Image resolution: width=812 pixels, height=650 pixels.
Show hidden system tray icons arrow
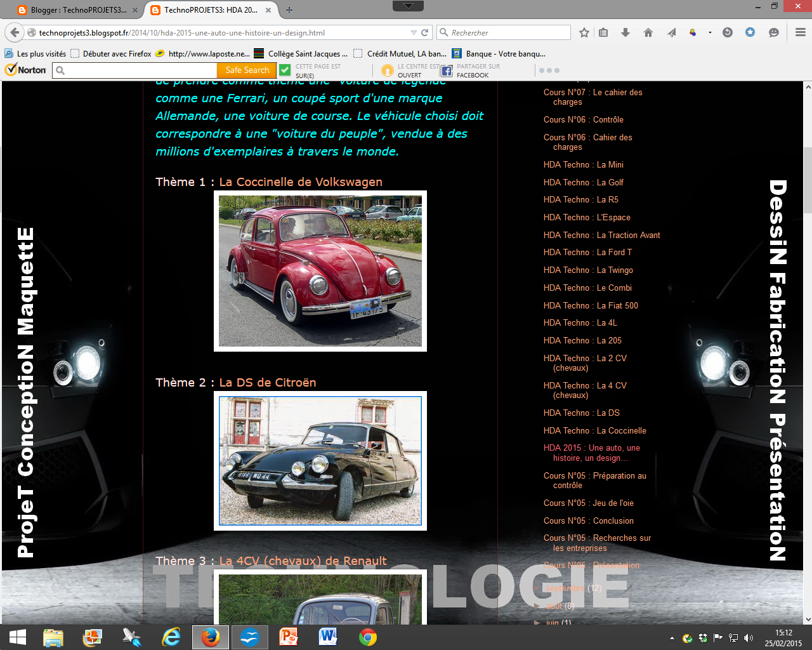672,638
